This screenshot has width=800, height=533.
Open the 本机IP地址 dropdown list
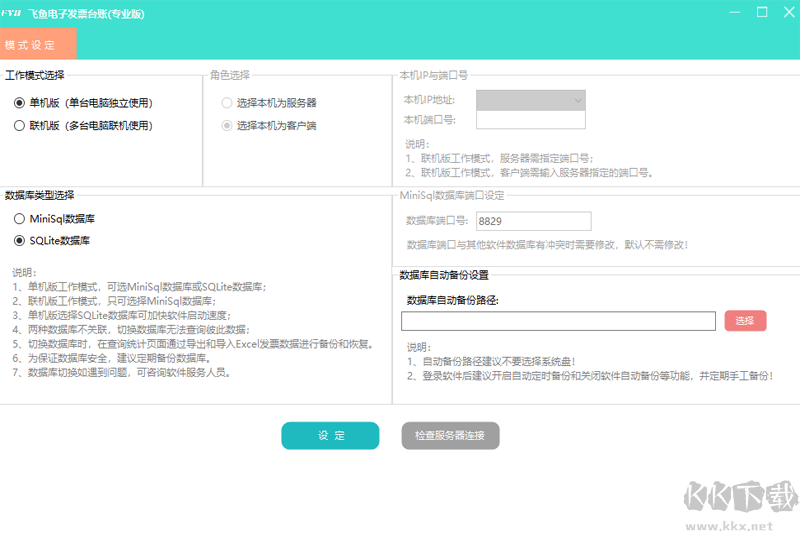tap(531, 100)
